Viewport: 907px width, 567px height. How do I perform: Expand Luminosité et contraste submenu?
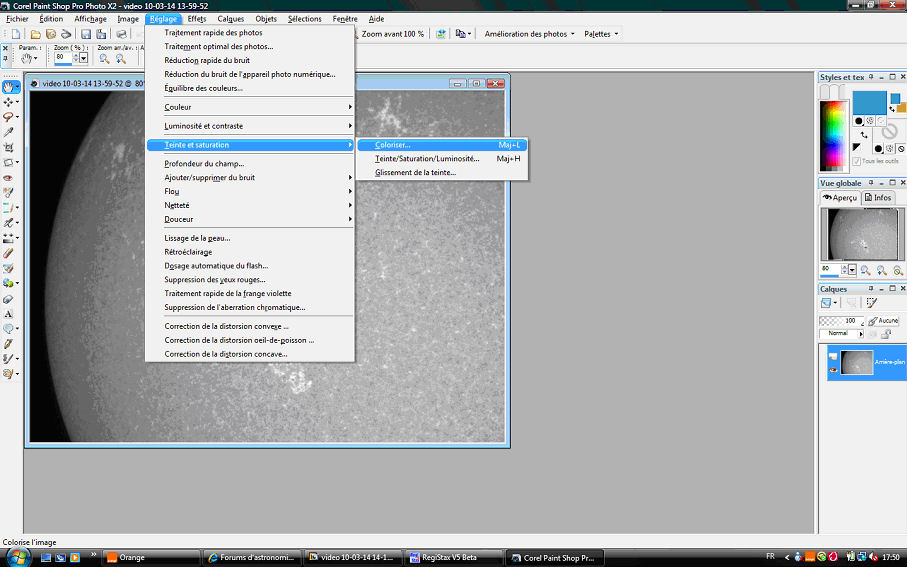[250, 126]
